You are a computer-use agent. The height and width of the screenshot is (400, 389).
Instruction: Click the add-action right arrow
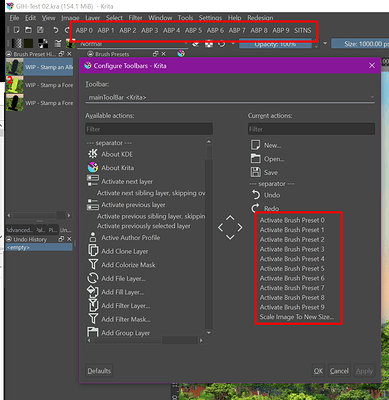[x=240, y=227]
